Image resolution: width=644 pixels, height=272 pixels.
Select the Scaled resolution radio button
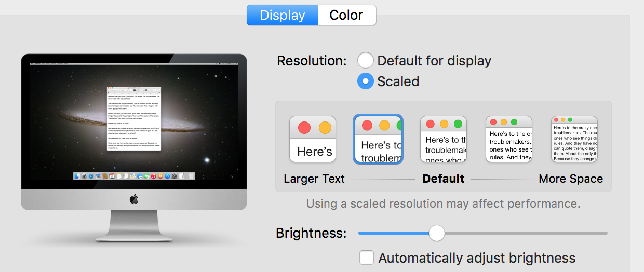pyautogui.click(x=366, y=81)
